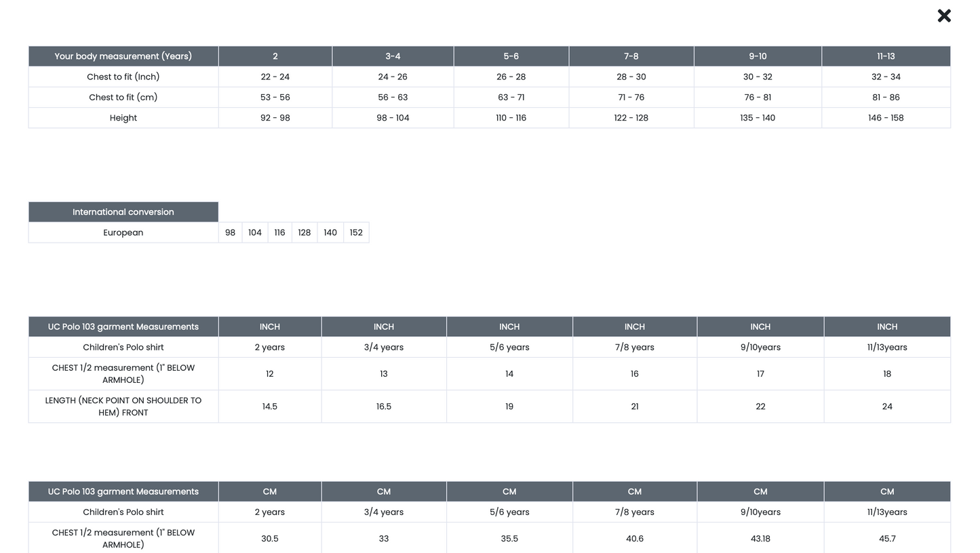Click European size 98 cell
Viewport: 980px width, 553px height.
pos(231,232)
